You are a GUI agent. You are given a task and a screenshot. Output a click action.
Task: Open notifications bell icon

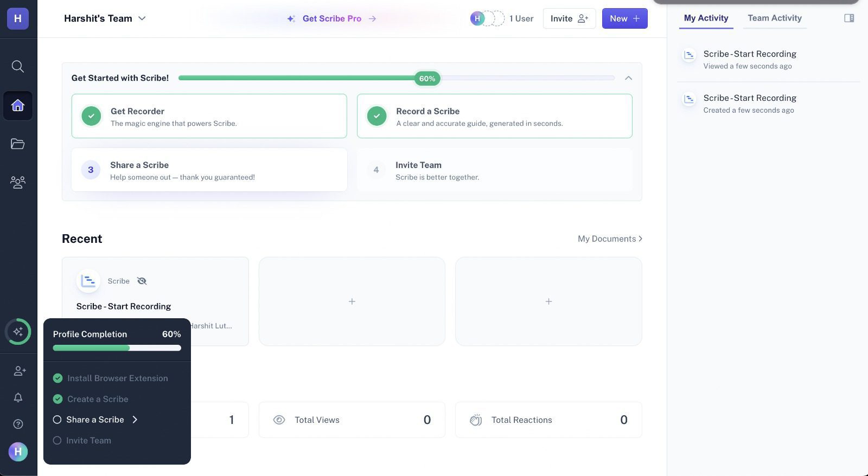(x=18, y=397)
